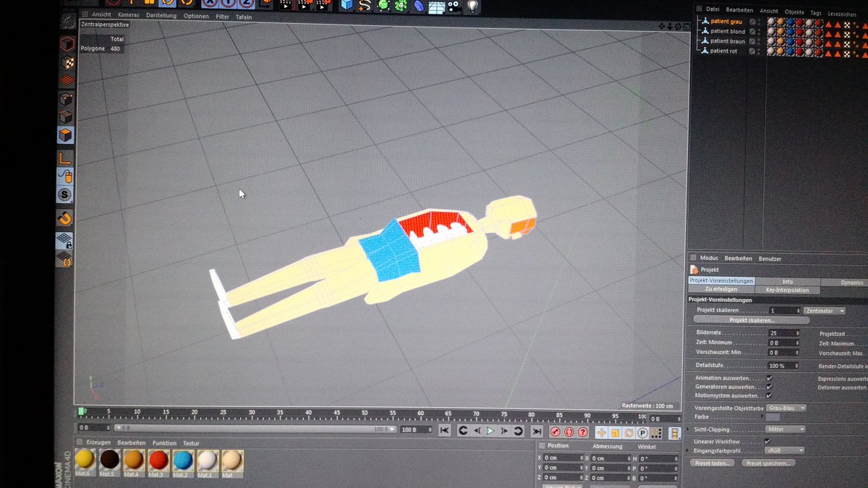Switch to Edges mode icon
The height and width of the screenshot is (488, 868).
(67, 116)
